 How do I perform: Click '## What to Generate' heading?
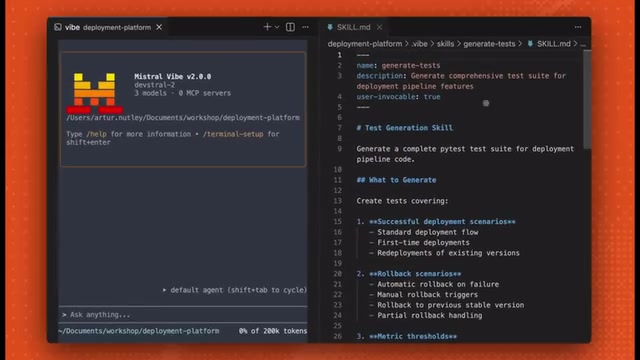click(x=396, y=180)
